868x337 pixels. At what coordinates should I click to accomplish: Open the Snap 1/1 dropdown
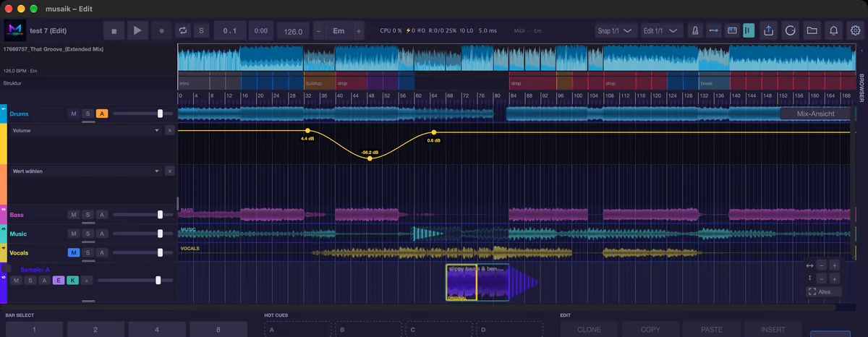click(616, 31)
